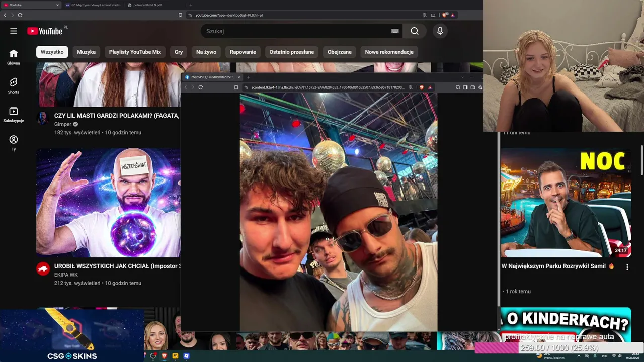Open Brave Wallet in the fbcdn window
The image size is (644, 362).
[x=473, y=87]
